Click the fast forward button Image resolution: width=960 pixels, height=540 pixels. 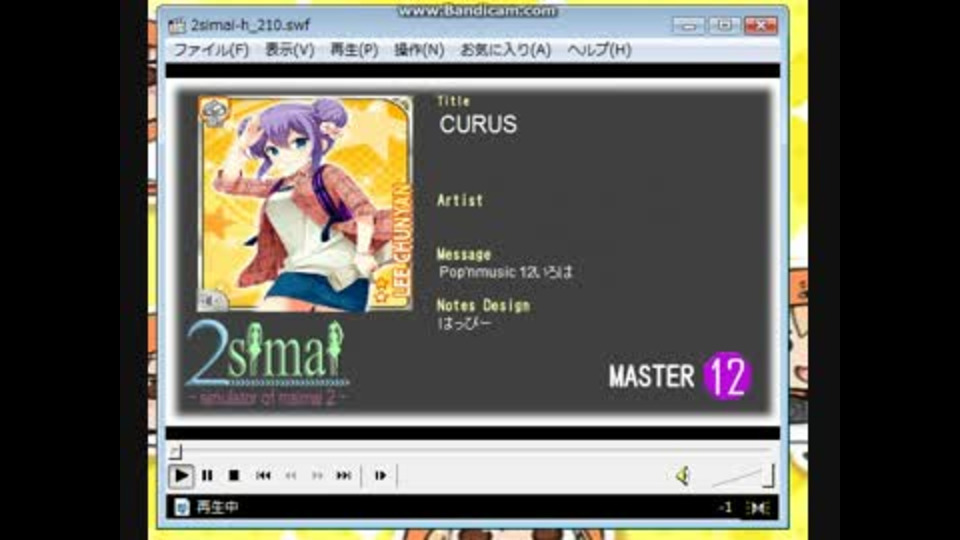pos(317,476)
